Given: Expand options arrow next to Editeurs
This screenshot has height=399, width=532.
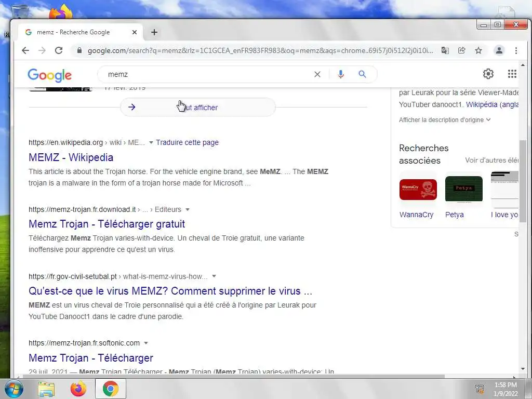Looking at the screenshot, I should click(x=187, y=209).
